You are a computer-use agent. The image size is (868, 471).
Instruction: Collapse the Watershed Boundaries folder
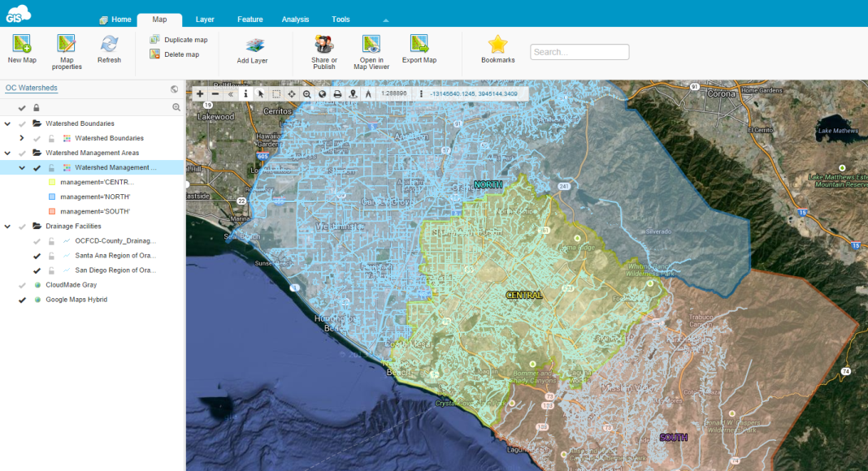(8, 123)
